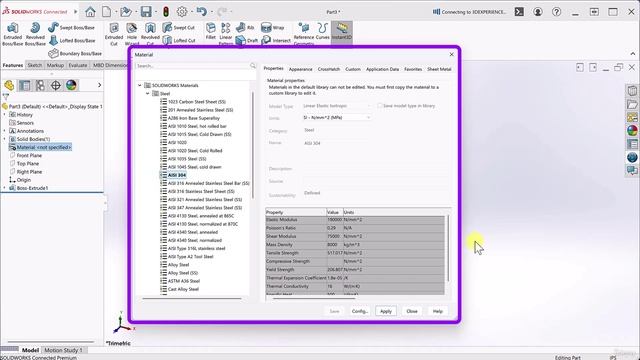Image resolution: width=640 pixels, height=360 pixels.
Task: Open the Reference Geometry tool
Action: (304, 33)
